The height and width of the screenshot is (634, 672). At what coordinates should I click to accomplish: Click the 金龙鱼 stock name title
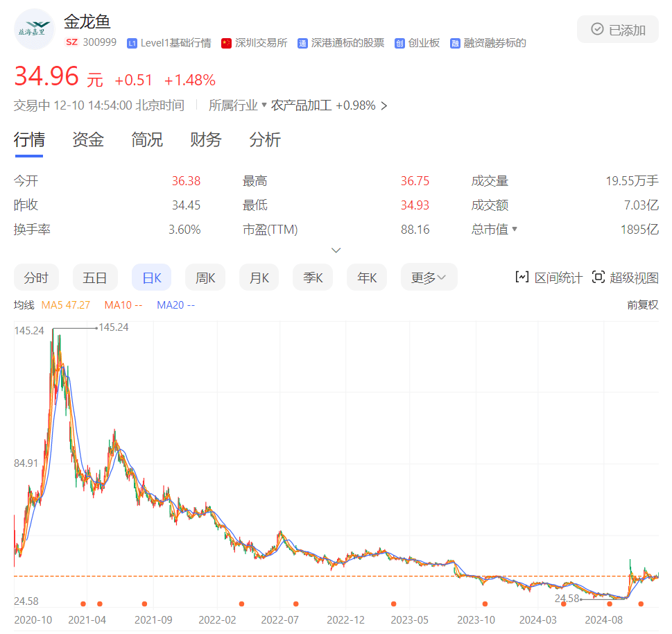[87, 22]
